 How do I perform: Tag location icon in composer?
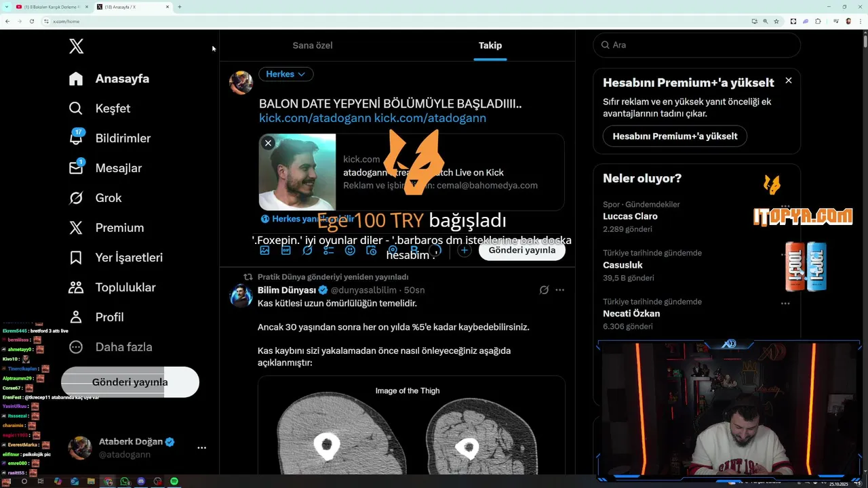tap(392, 250)
